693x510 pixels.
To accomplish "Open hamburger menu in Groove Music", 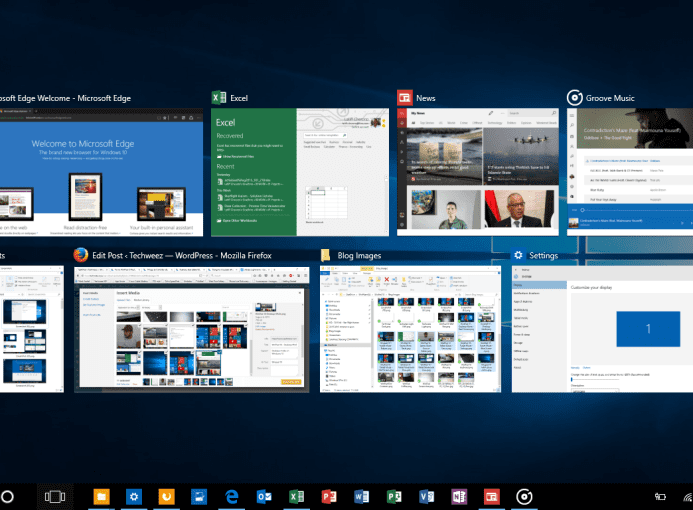I will tap(572, 115).
